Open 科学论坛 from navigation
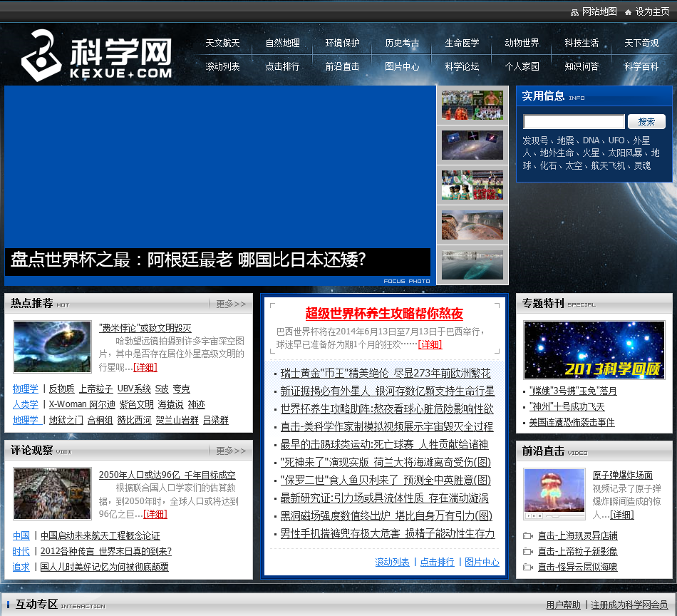The image size is (677, 616). [x=462, y=66]
